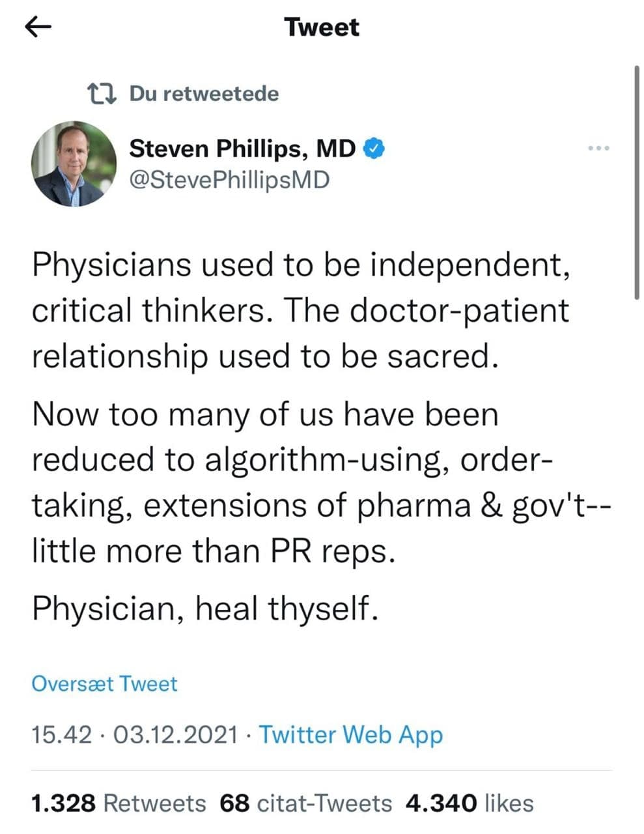644x834 pixels.
Task: Click the retweet arrows icon above the tweet
Action: (102, 94)
